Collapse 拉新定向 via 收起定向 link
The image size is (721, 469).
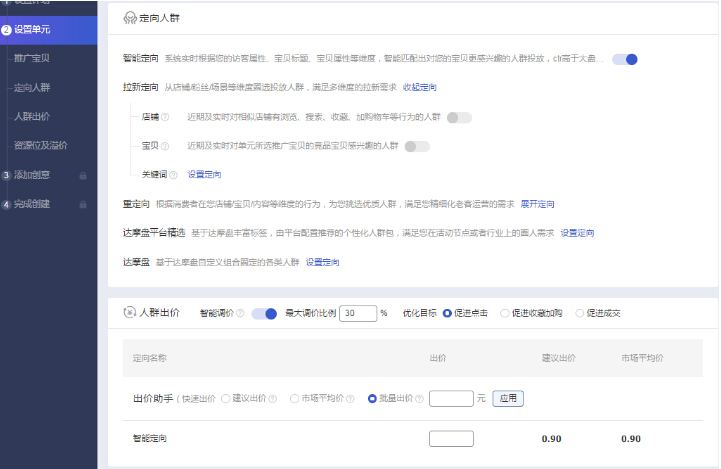point(419,88)
